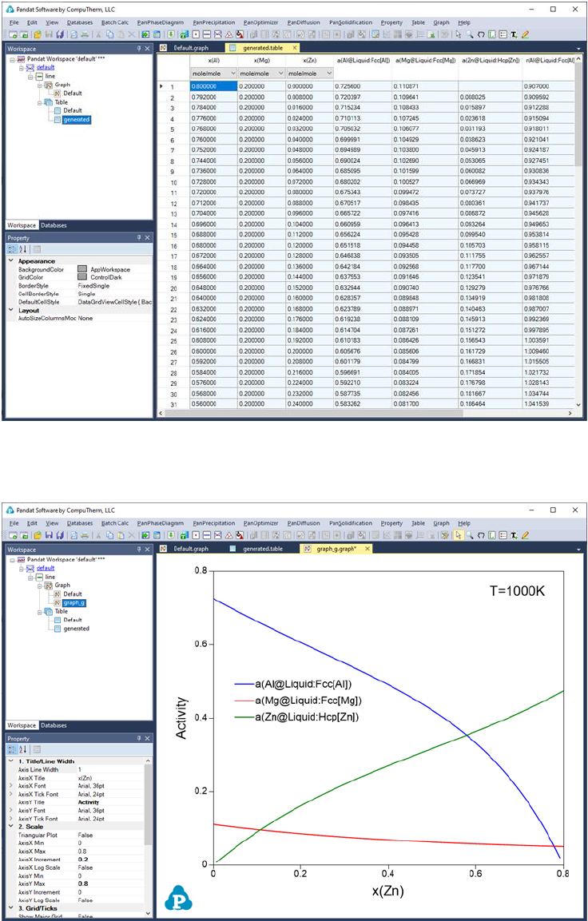The image size is (588, 921).
Task: Click the print preview icon in the table window toolbar
Action: 73,34
